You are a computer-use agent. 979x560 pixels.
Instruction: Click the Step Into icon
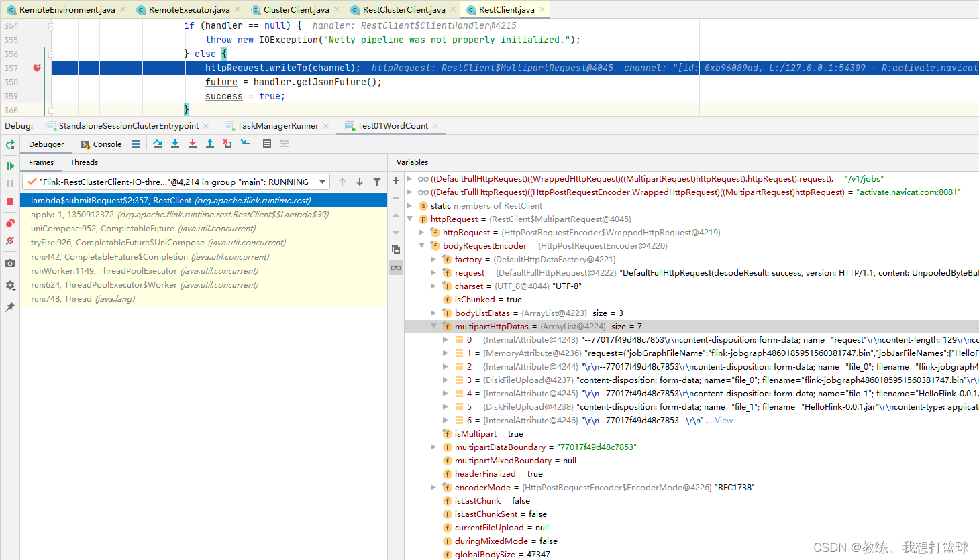(x=175, y=144)
